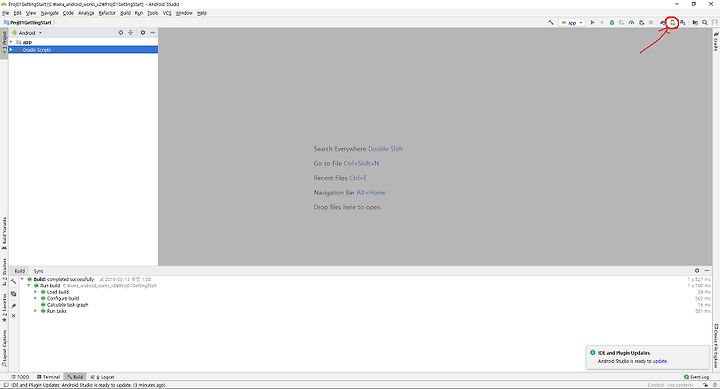Open the Build Variants side tab
Screen dimensions: 720x389
(4, 234)
